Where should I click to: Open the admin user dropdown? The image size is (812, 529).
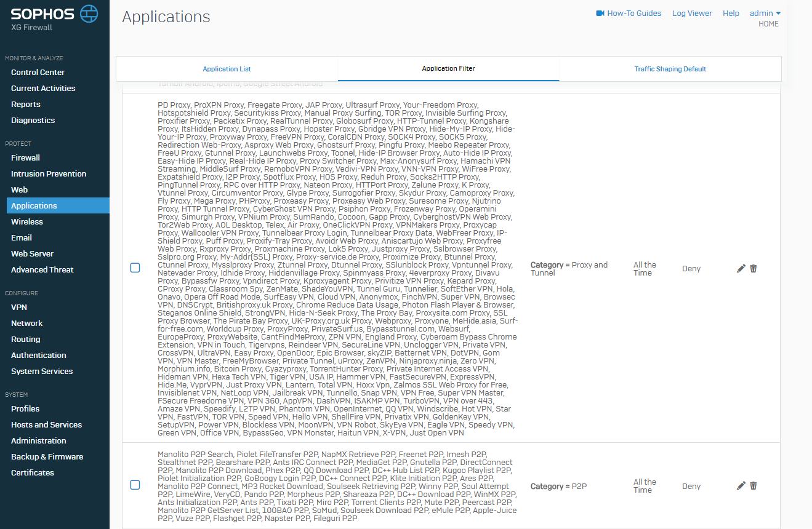click(765, 13)
